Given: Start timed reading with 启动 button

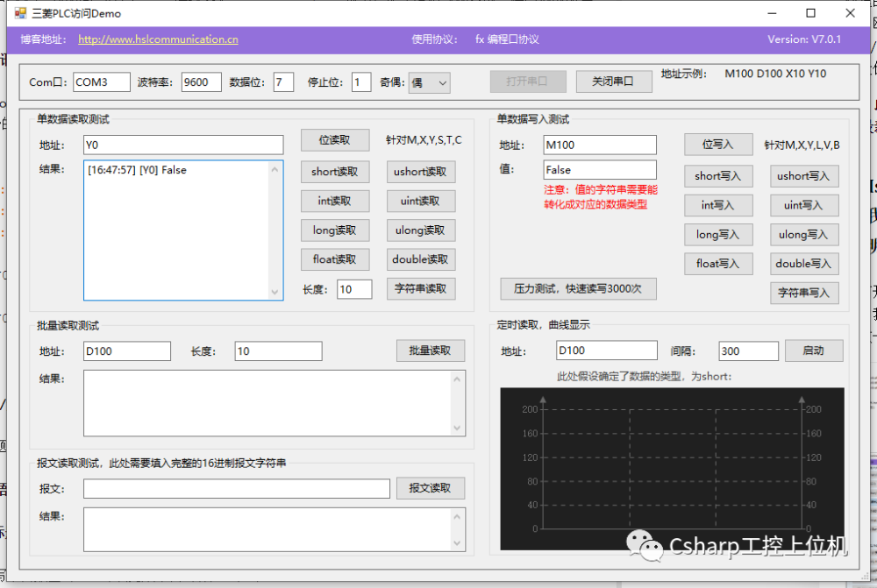Looking at the screenshot, I should tap(813, 351).
